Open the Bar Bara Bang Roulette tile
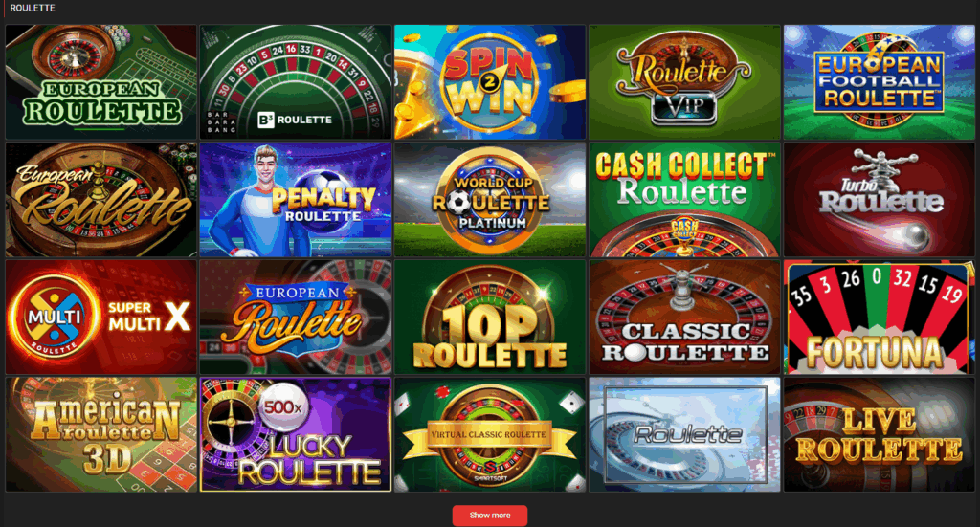The width and height of the screenshot is (980, 527). pyautogui.click(x=296, y=82)
